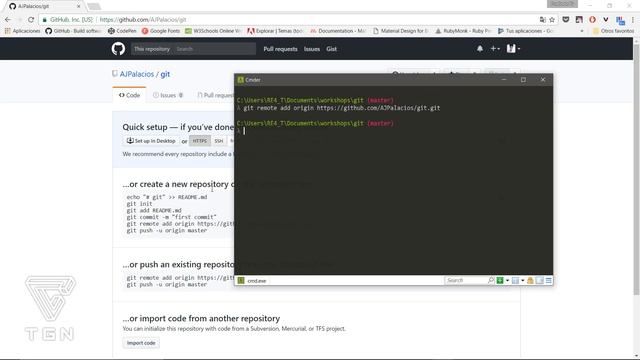Screen dimensions: 640x360
Task: Click the Cmder lock icon
Action: [530, 280]
